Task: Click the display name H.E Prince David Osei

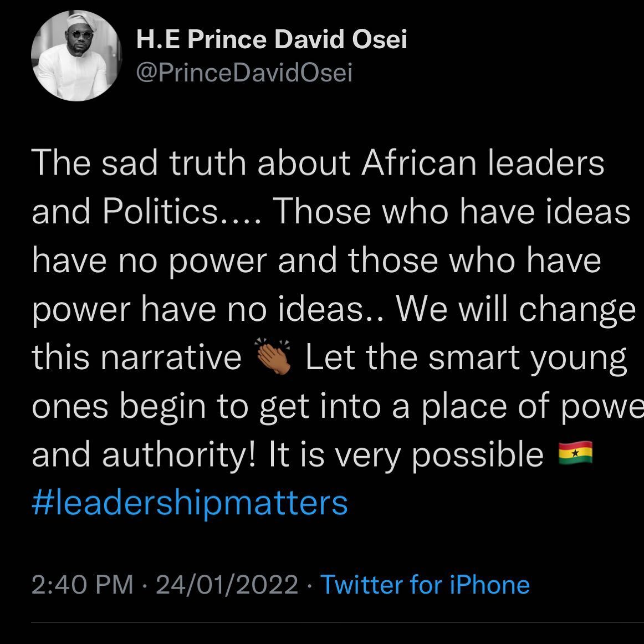Action: [272, 40]
